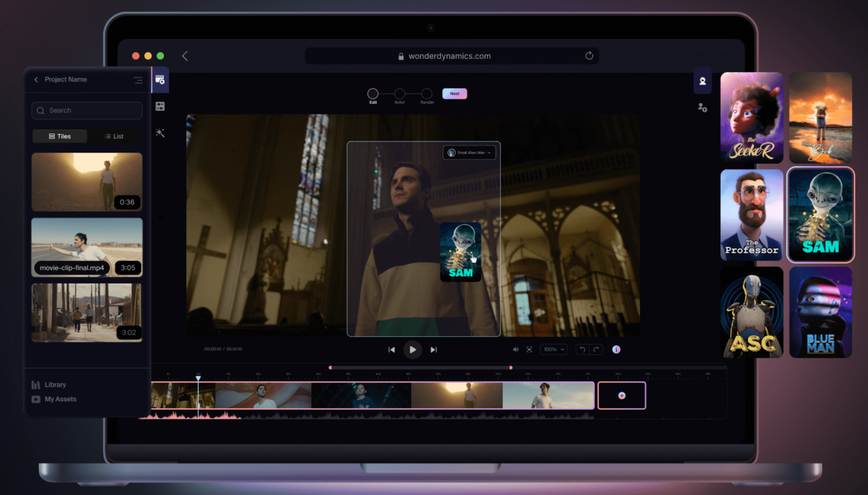Click the Next button

tap(454, 93)
